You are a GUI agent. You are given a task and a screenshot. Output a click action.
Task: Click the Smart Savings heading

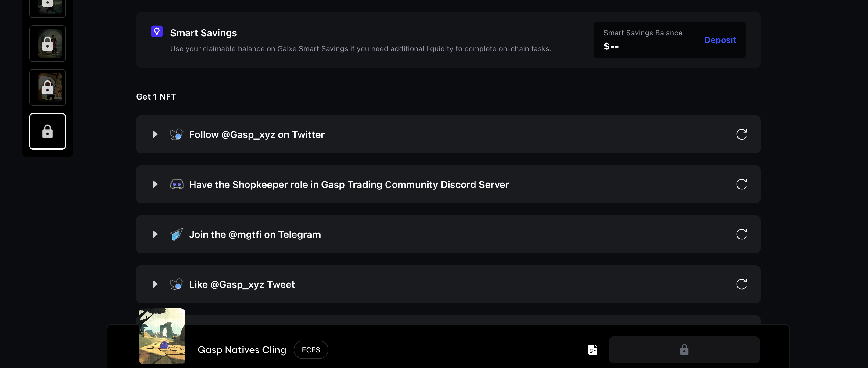(203, 33)
